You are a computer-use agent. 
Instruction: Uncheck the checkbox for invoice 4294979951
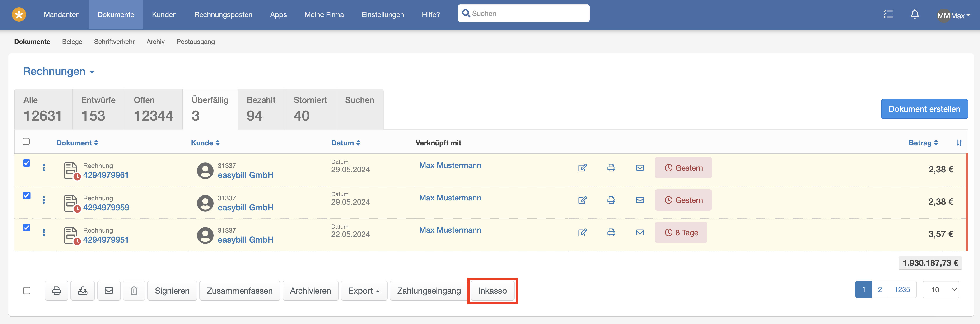[x=27, y=228]
